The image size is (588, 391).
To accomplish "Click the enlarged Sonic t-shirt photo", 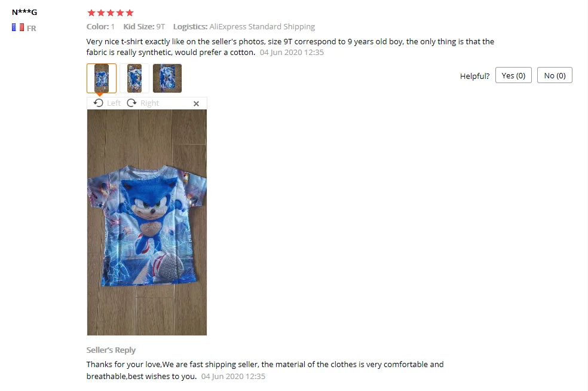I will (146, 222).
